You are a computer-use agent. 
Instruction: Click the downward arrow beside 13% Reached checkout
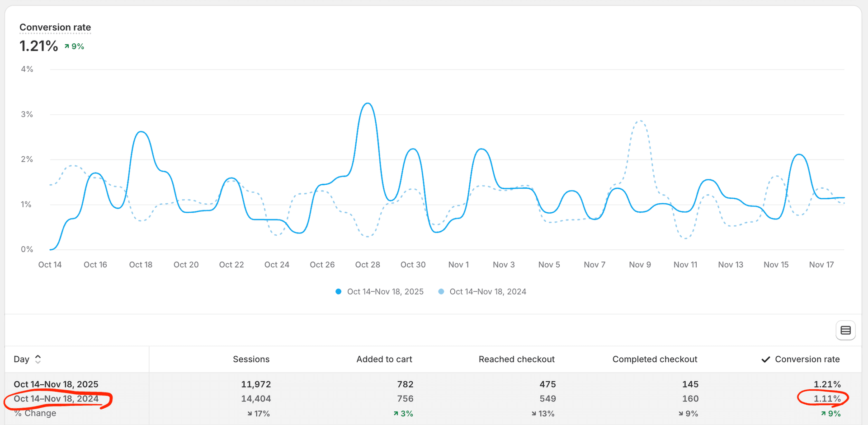tap(535, 413)
